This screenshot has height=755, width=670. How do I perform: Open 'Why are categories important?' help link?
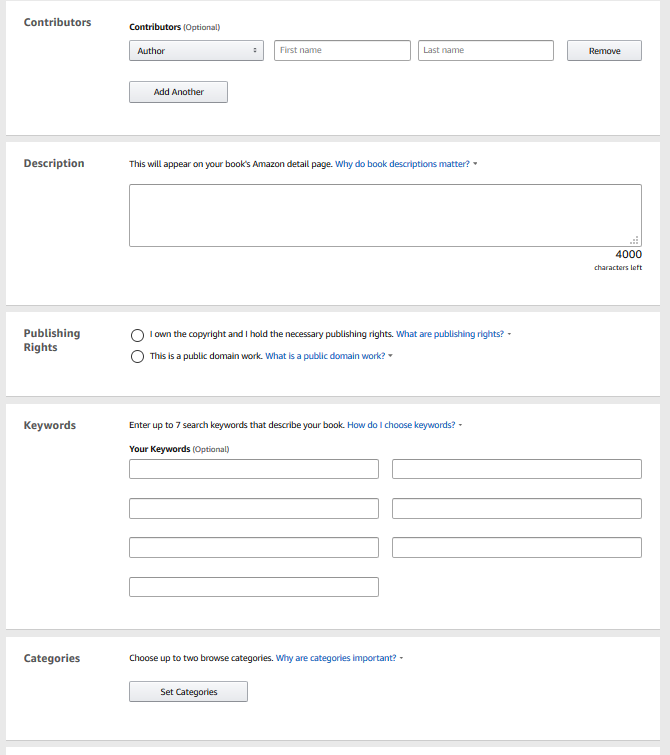(336, 659)
